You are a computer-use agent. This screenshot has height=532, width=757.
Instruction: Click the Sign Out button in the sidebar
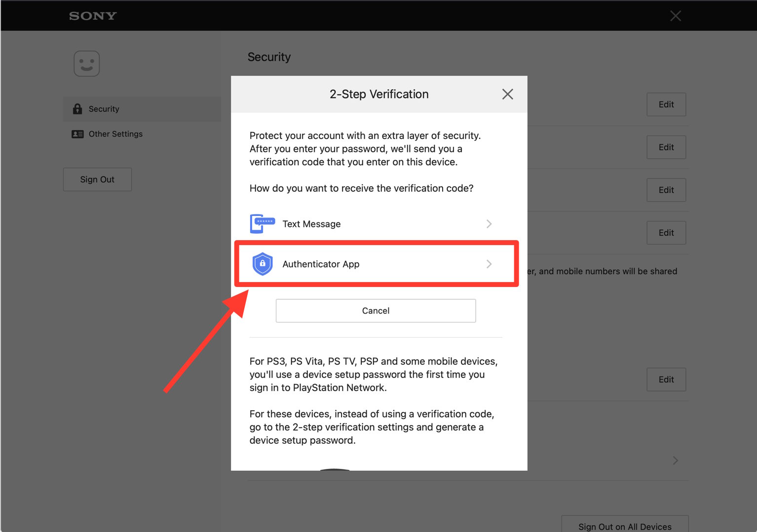pos(97,179)
